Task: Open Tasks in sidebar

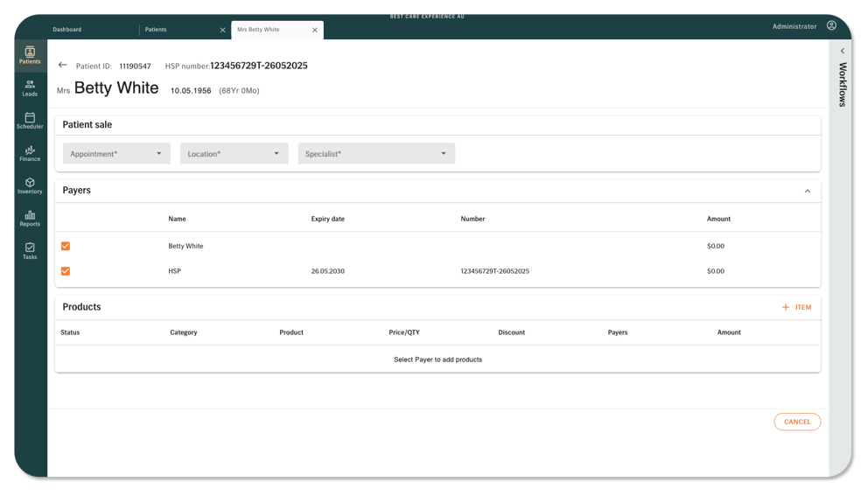Action: (30, 250)
